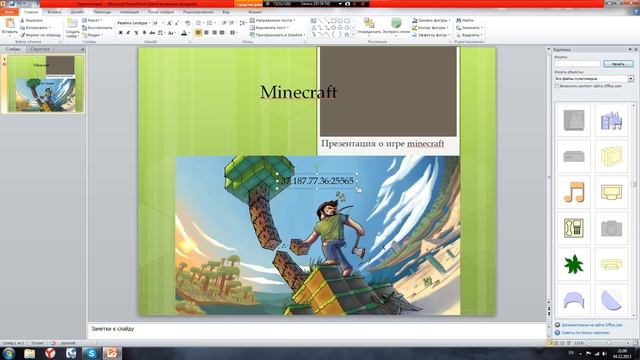Select slide 1 thumbnail in the Slides pane

[x=45, y=84]
